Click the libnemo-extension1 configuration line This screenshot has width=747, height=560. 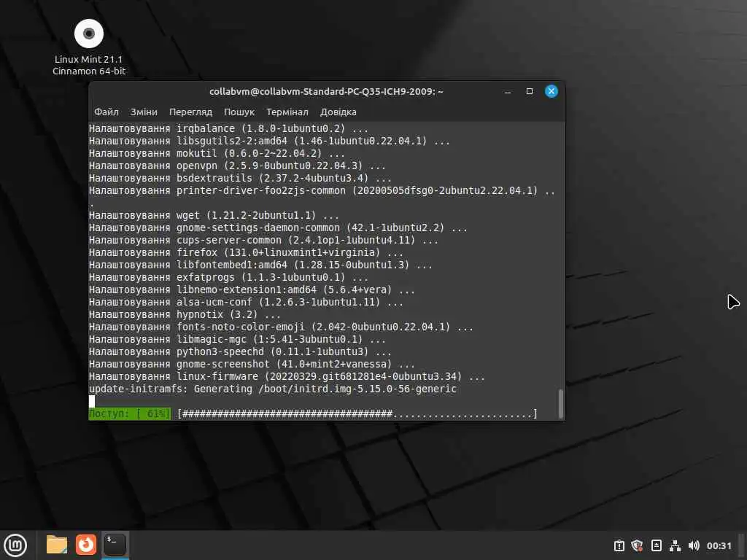click(252, 290)
